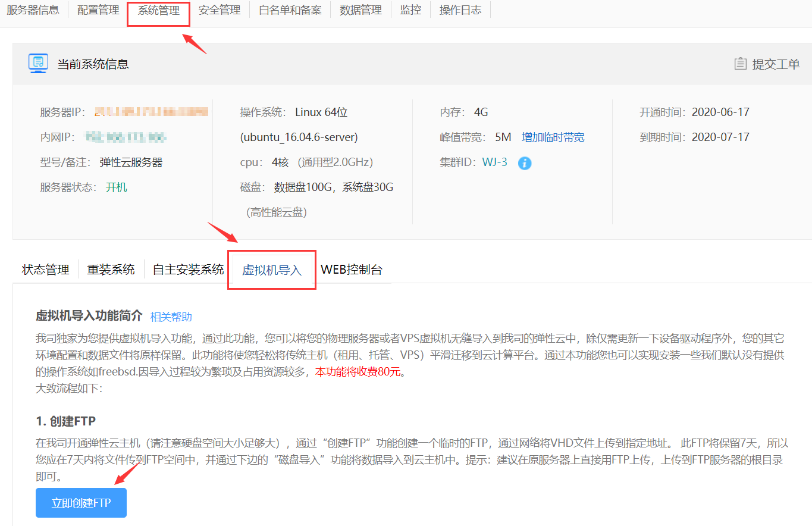Click the 增加临时带宽 link
The width and height of the screenshot is (812, 526).
point(553,137)
